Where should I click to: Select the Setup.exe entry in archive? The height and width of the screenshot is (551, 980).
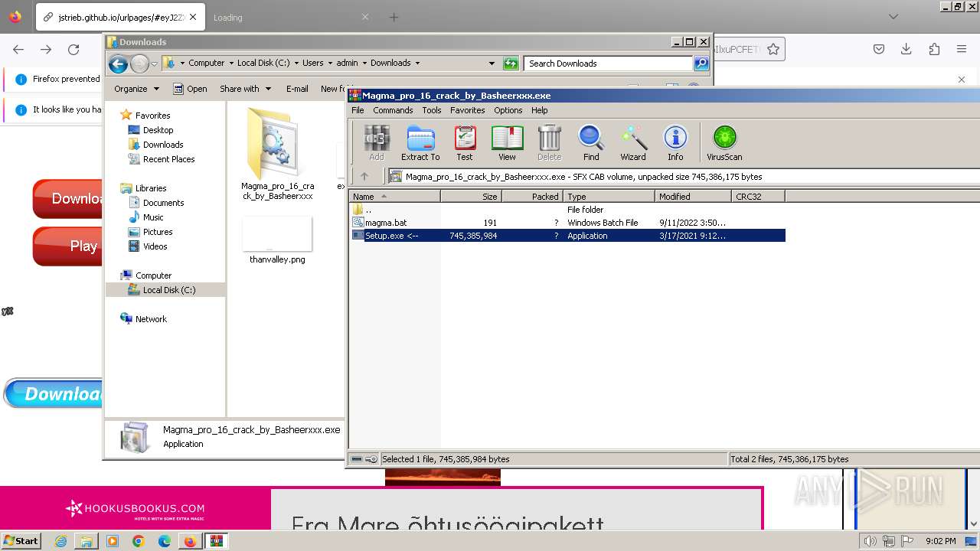tap(567, 236)
